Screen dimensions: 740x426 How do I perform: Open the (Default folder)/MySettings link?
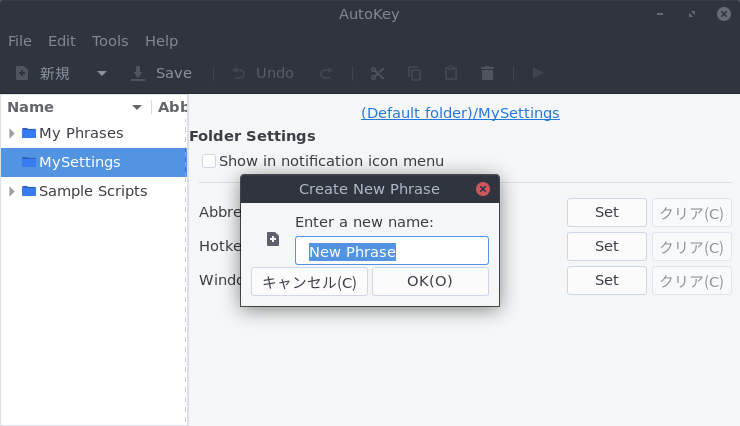[460, 113]
